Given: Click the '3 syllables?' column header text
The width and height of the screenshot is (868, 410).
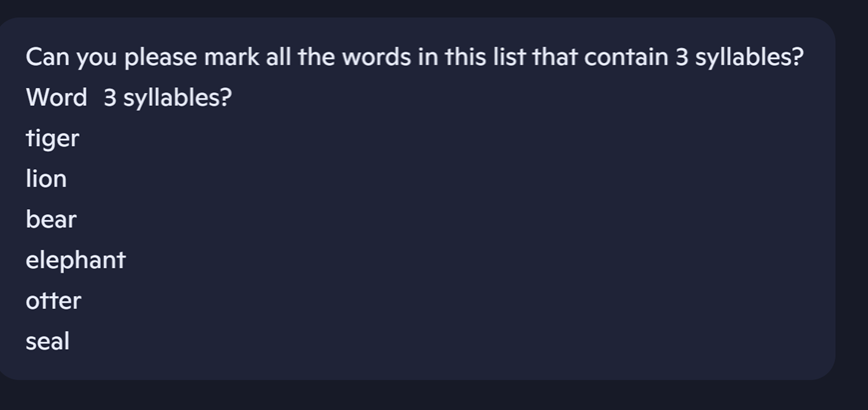Looking at the screenshot, I should (168, 98).
